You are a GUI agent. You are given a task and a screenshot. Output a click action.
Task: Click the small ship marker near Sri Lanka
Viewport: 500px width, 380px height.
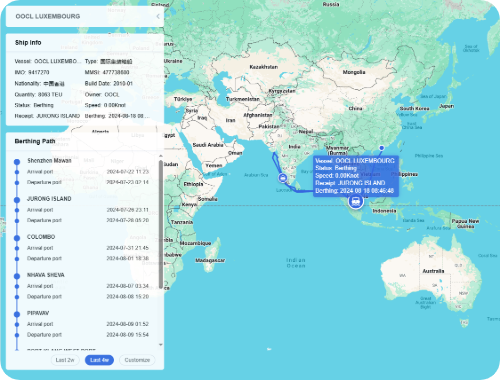pos(283,178)
